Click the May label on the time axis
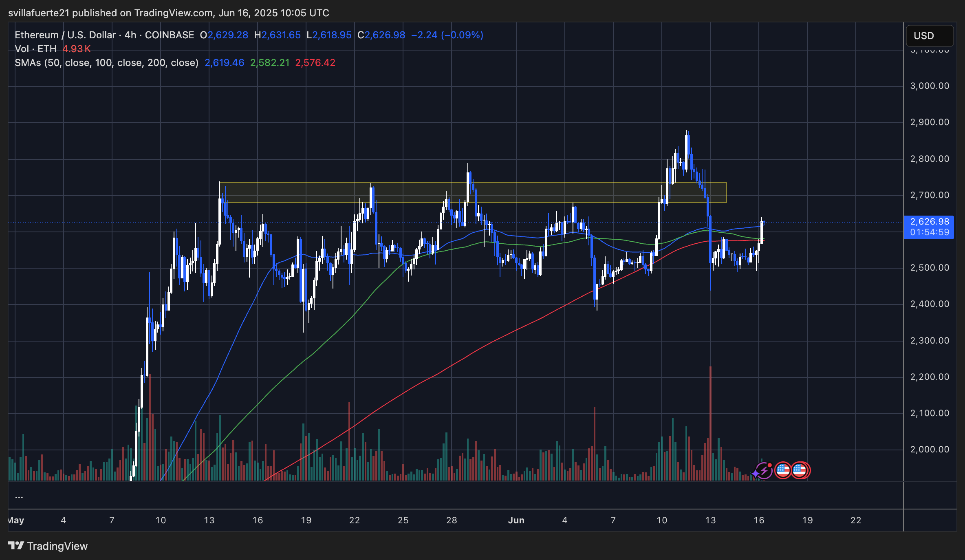 pos(16,520)
